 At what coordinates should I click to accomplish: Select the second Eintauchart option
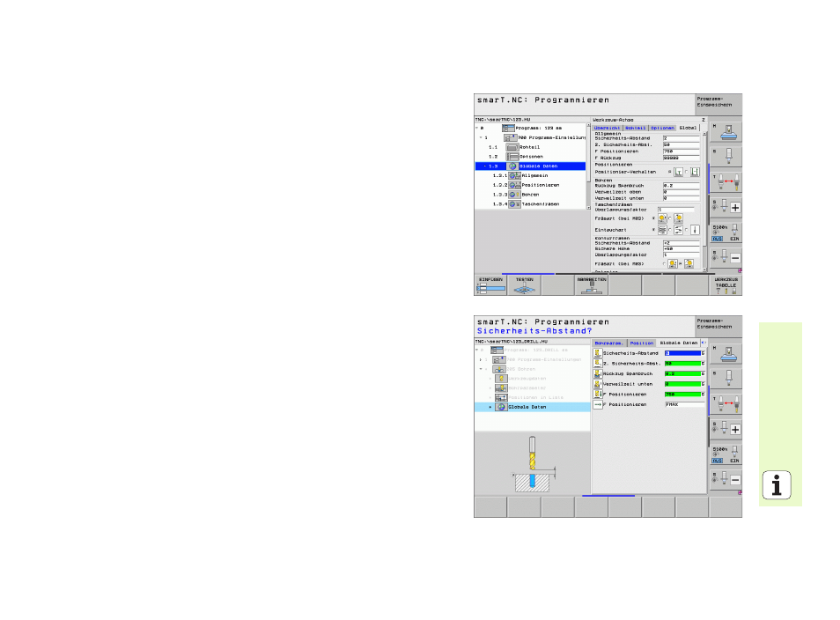(x=678, y=230)
